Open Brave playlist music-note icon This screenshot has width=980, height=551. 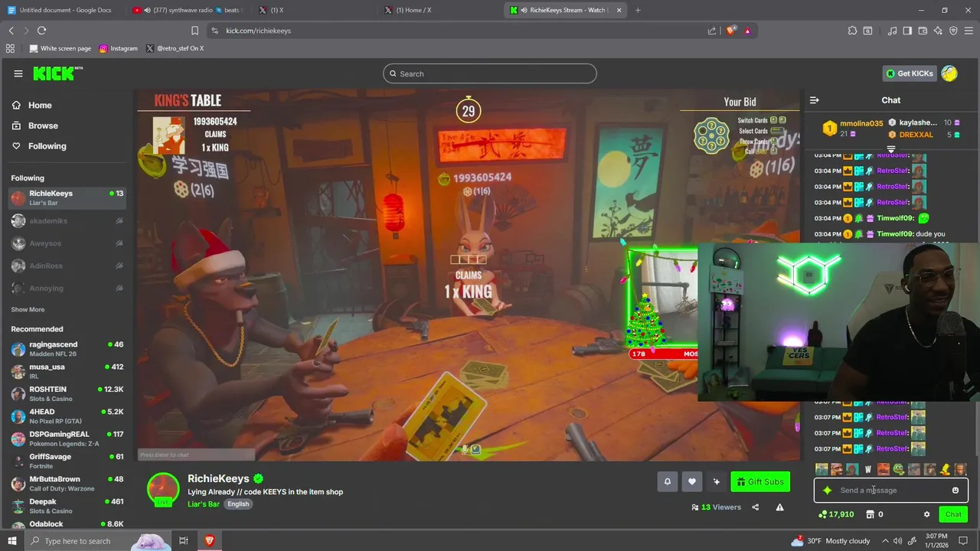(x=892, y=31)
